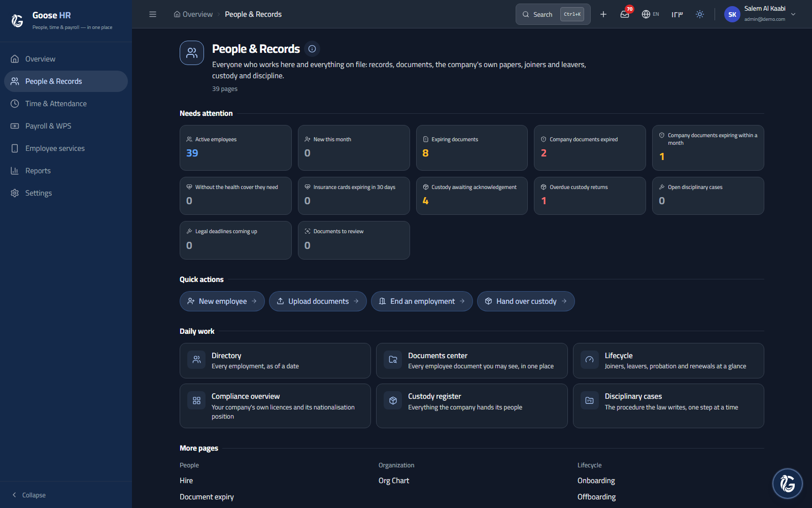Expand the Salem Al Kaabi account dropdown chevron
This screenshot has width=812, height=508.
coord(793,14)
